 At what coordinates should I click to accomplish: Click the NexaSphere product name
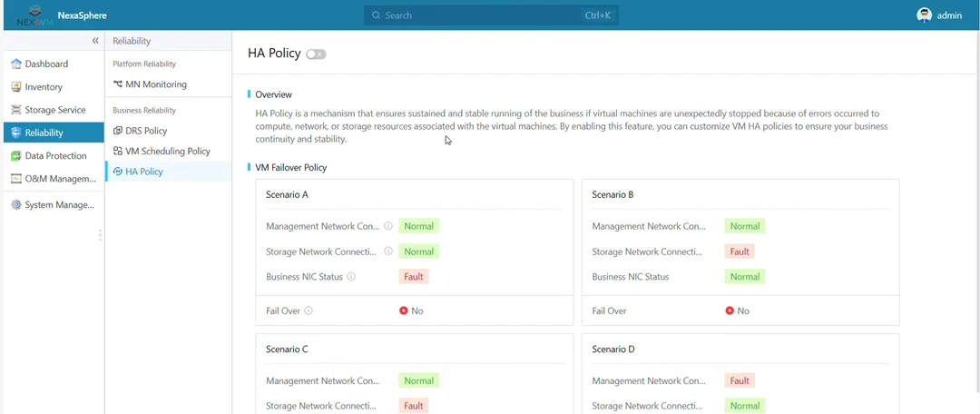[82, 15]
